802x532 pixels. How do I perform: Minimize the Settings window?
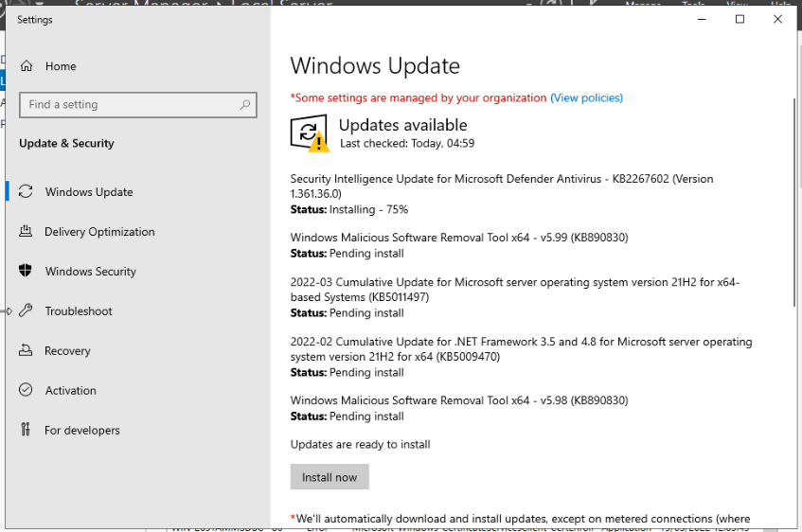[x=702, y=20]
